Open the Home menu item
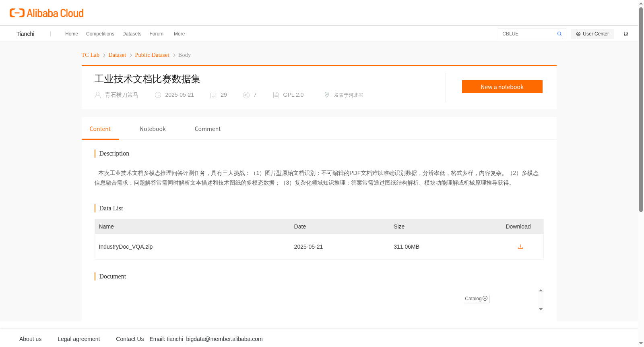This screenshot has width=644, height=347. (72, 34)
